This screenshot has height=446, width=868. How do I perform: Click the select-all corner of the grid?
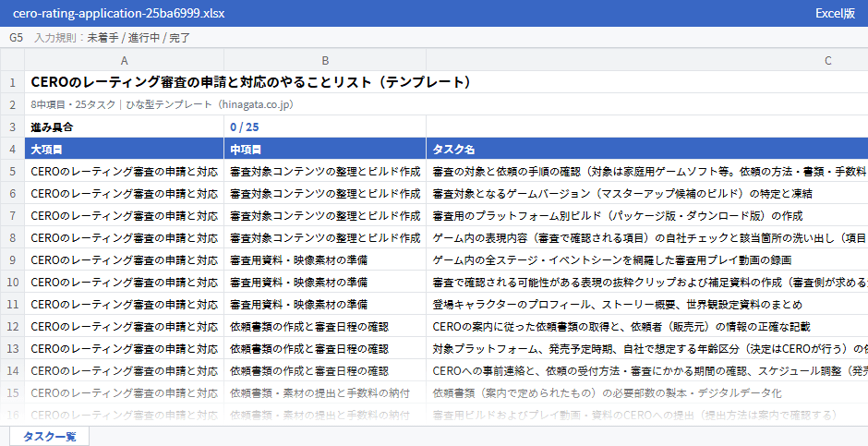[12, 60]
